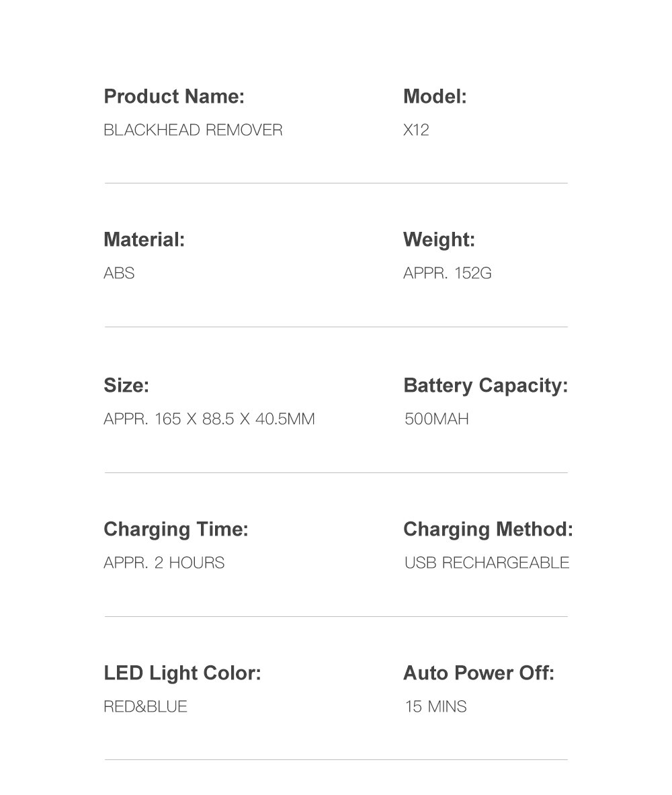The height and width of the screenshot is (795, 672).
Task: Click the Weight heading
Action: coord(439,240)
